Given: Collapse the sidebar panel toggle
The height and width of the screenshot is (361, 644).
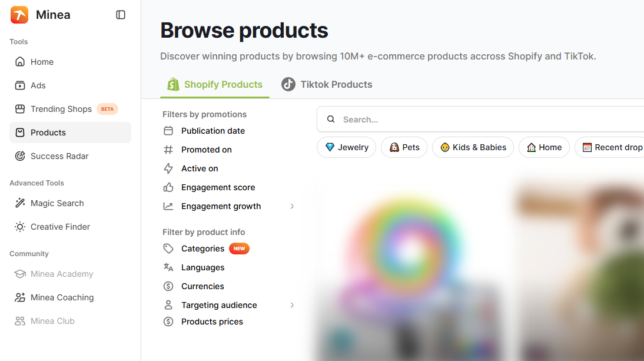Looking at the screenshot, I should (x=121, y=15).
